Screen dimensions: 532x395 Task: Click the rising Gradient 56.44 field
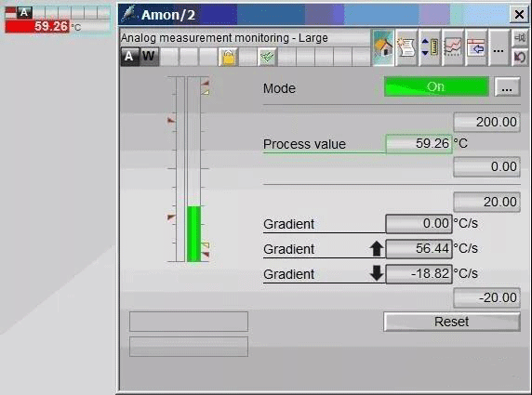pyautogui.click(x=419, y=248)
